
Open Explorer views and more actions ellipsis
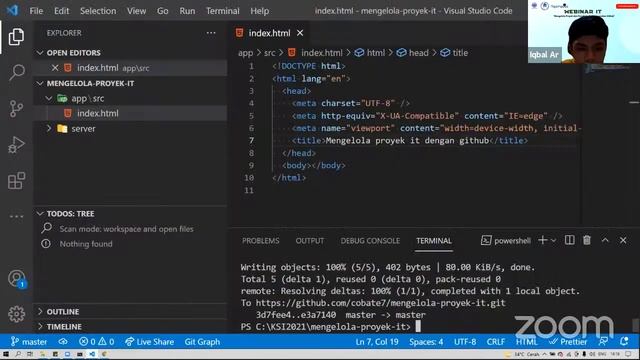coord(211,33)
